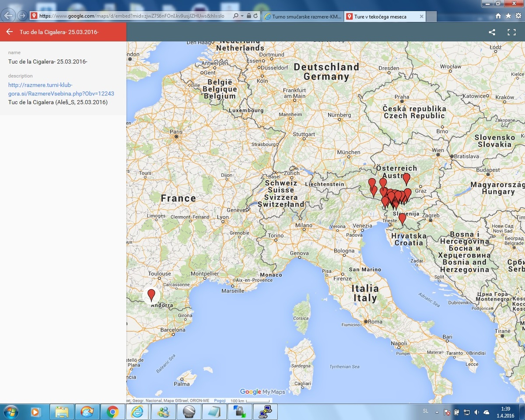525x420 pixels.
Task: Show hidden system tray icons
Action: tap(436, 412)
